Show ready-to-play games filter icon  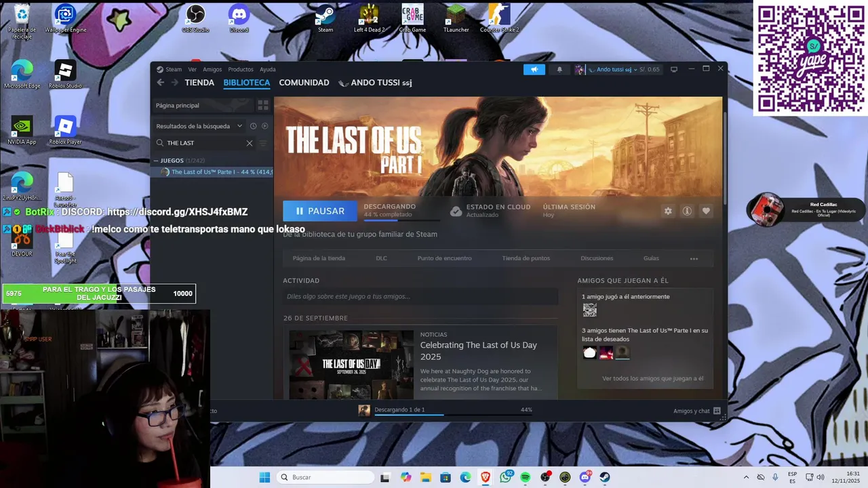(265, 126)
